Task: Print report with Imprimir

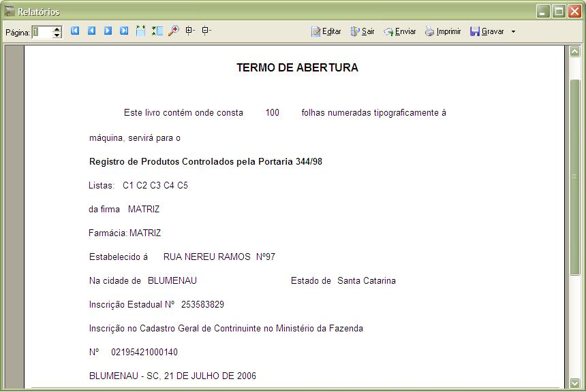Action: point(443,31)
